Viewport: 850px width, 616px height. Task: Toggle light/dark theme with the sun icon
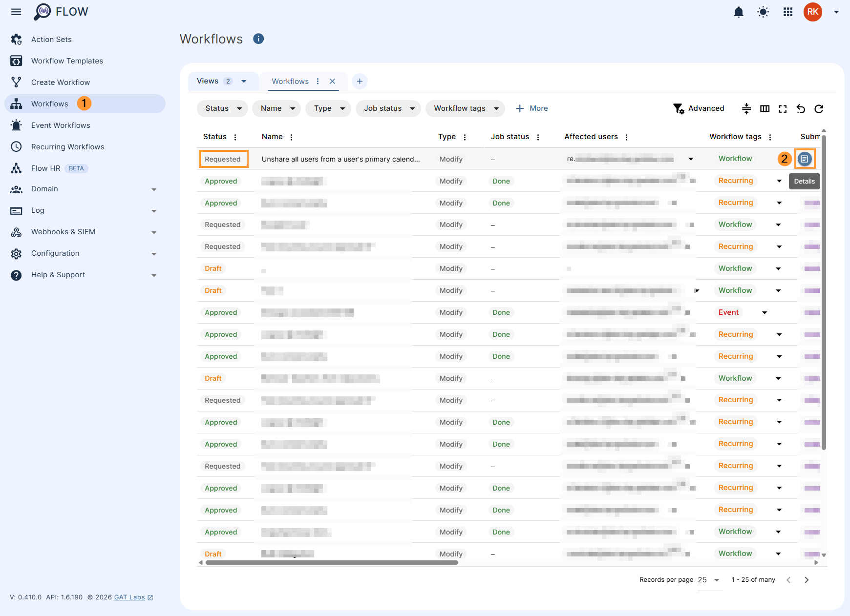click(763, 12)
